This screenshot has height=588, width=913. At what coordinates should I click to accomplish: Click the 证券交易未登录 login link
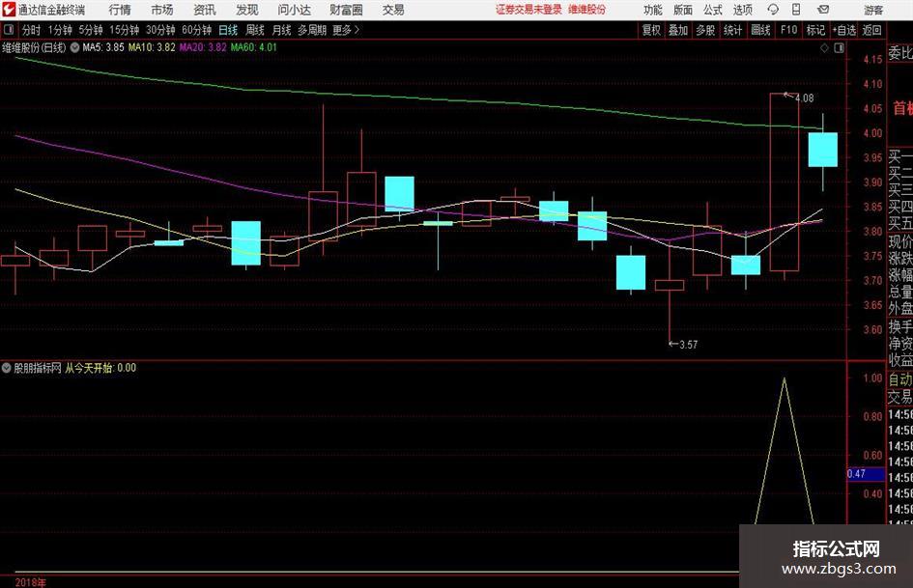coord(528,10)
